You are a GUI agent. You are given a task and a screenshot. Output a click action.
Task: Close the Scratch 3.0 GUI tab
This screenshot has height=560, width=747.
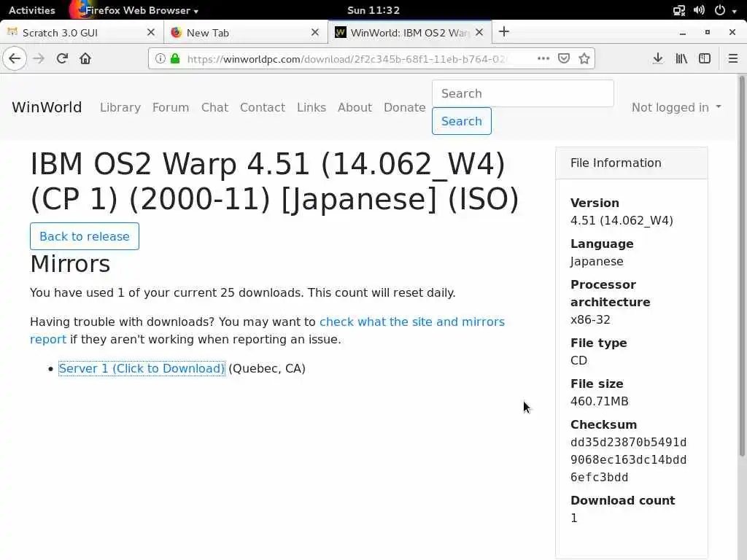151,32
